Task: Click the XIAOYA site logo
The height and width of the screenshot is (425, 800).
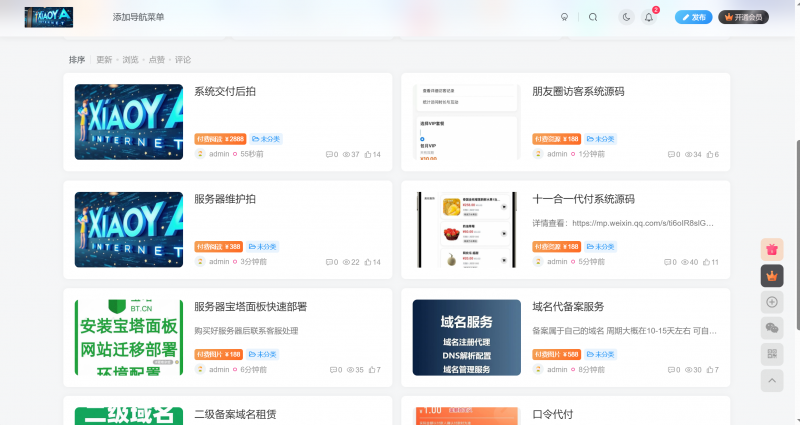Action: pos(48,17)
